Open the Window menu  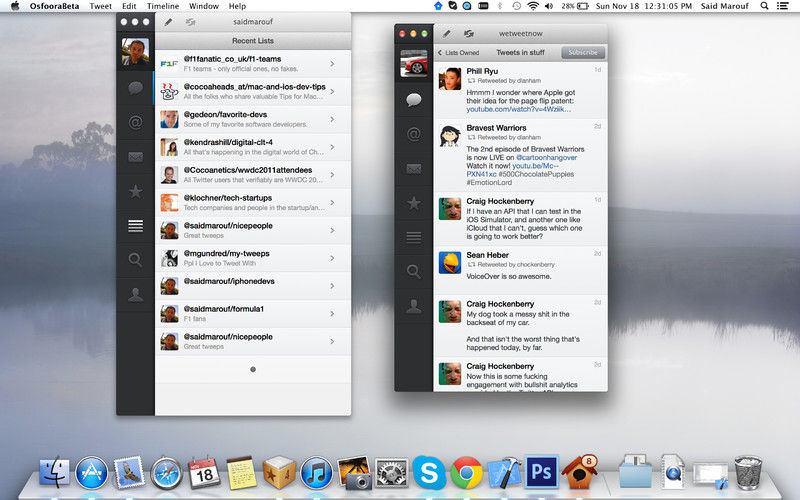point(204,6)
